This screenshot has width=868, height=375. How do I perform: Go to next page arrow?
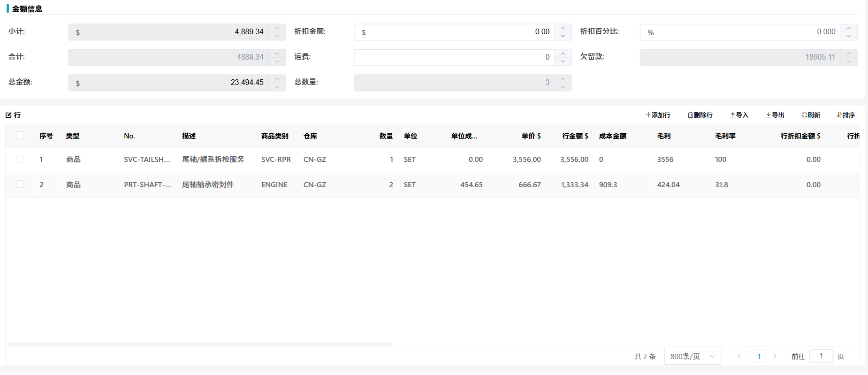pos(775,356)
